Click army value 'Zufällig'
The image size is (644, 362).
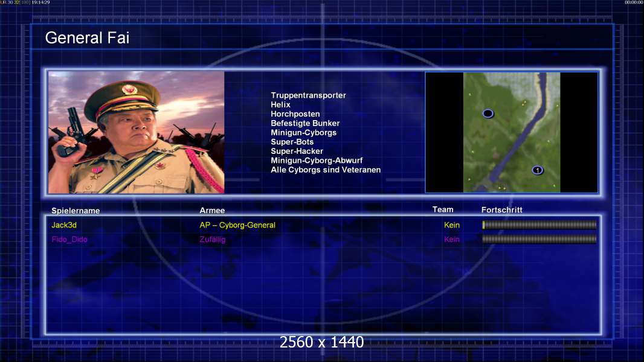click(212, 240)
